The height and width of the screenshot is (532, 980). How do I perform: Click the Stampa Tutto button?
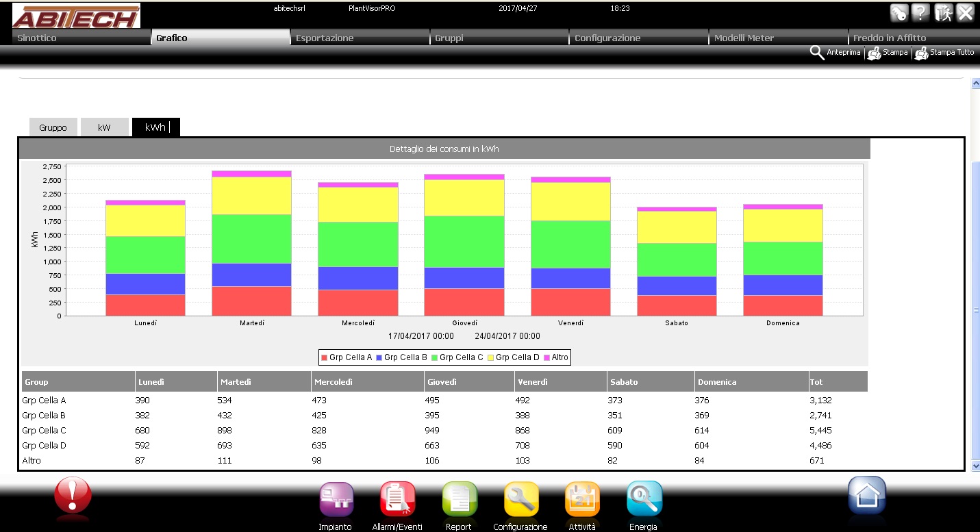(x=945, y=53)
